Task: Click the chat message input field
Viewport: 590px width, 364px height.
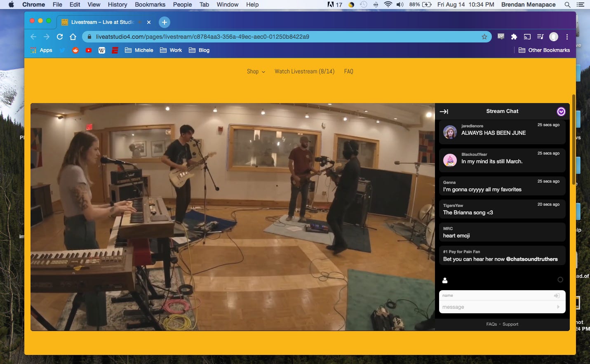Action: 497,307
